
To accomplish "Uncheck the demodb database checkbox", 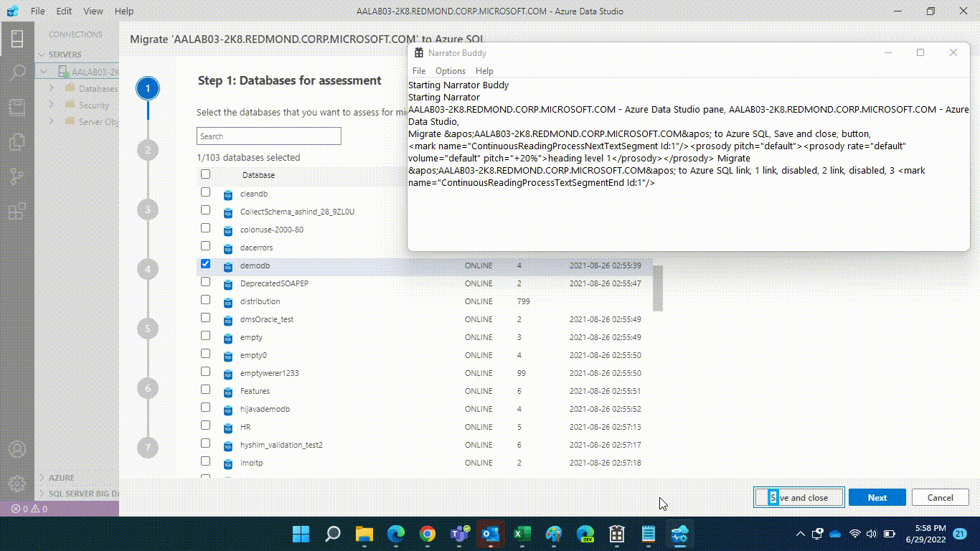I will pos(206,263).
